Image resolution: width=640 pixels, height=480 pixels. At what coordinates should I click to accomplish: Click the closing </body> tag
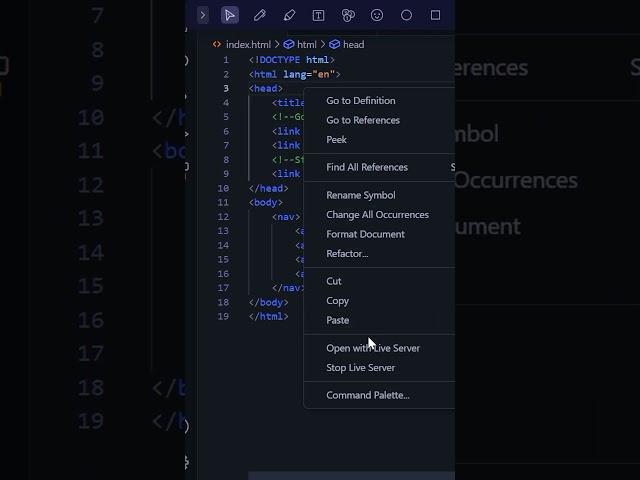pyautogui.click(x=269, y=302)
